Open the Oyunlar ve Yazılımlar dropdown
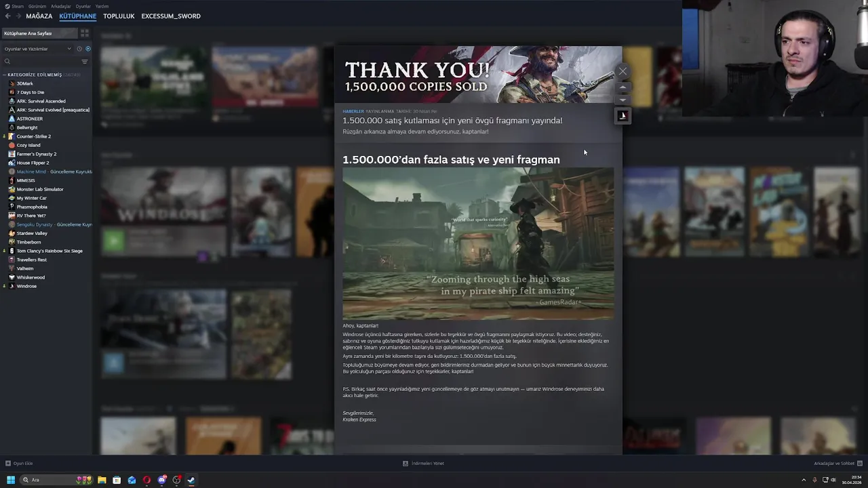Viewport: 868px width, 488px height. pos(37,49)
